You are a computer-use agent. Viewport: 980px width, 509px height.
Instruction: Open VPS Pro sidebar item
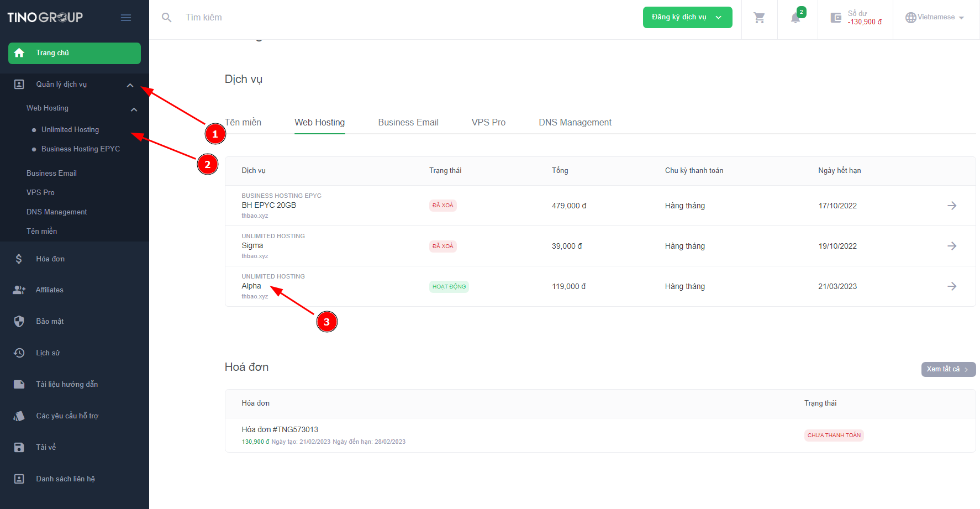coord(40,192)
